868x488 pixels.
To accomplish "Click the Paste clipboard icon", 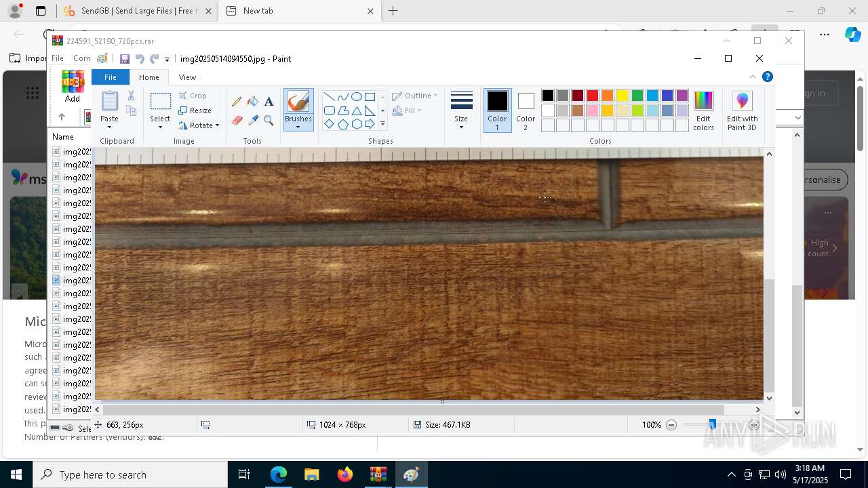I will click(109, 100).
